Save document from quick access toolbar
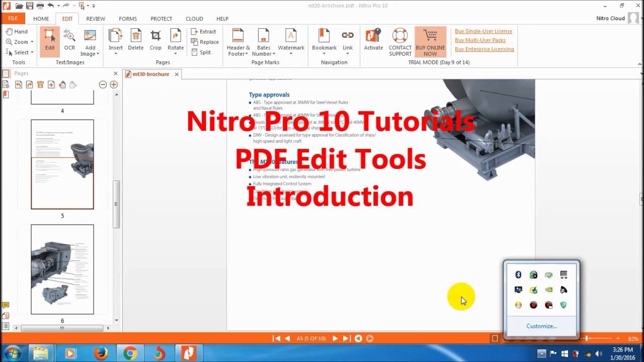This screenshot has width=644, height=362. pyautogui.click(x=30, y=6)
